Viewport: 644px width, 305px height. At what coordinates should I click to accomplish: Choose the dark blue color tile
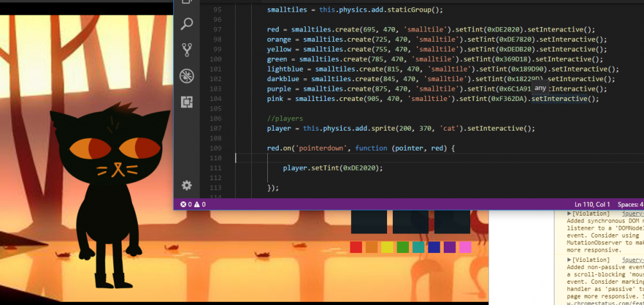coord(434,247)
